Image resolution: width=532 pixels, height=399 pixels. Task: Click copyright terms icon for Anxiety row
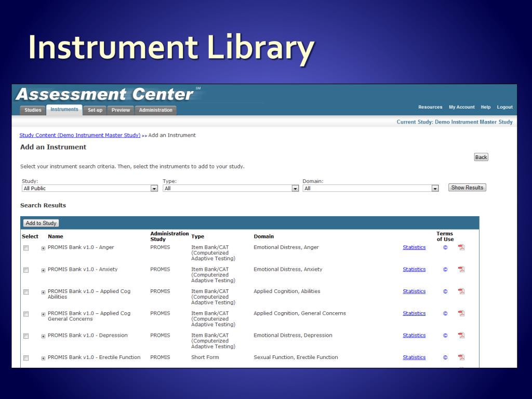click(x=445, y=270)
